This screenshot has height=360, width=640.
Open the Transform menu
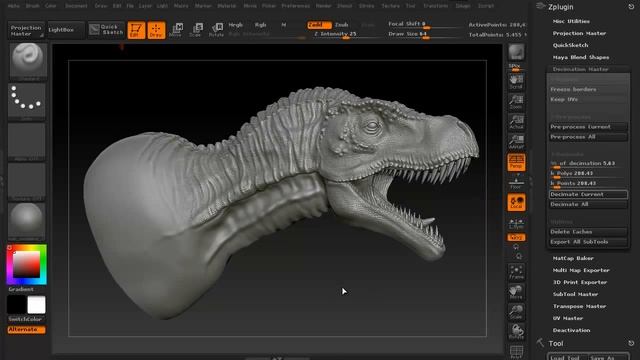(436, 6)
